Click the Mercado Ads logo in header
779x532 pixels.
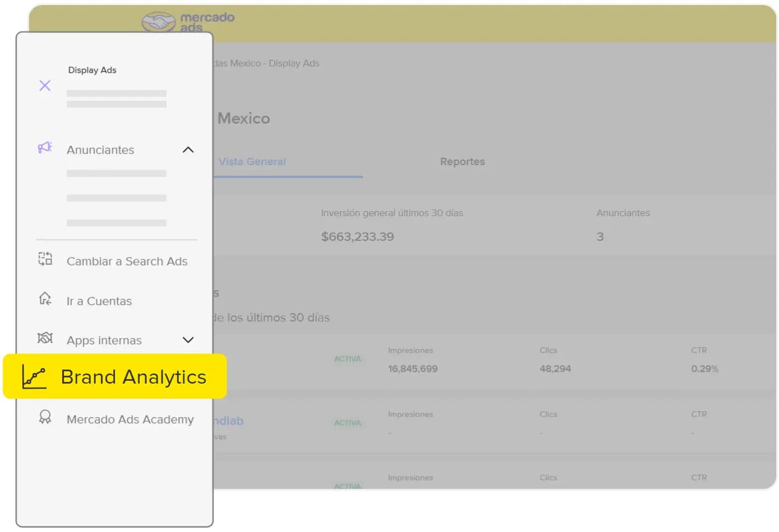click(x=188, y=22)
